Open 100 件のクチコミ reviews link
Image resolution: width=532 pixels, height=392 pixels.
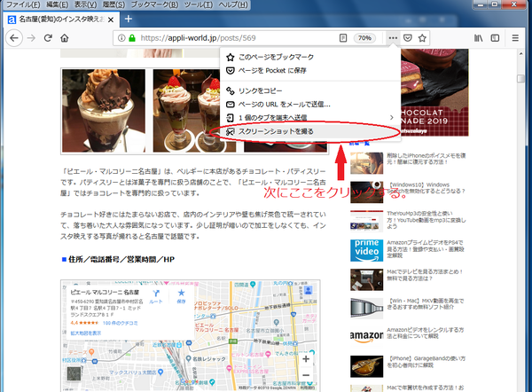point(120,323)
